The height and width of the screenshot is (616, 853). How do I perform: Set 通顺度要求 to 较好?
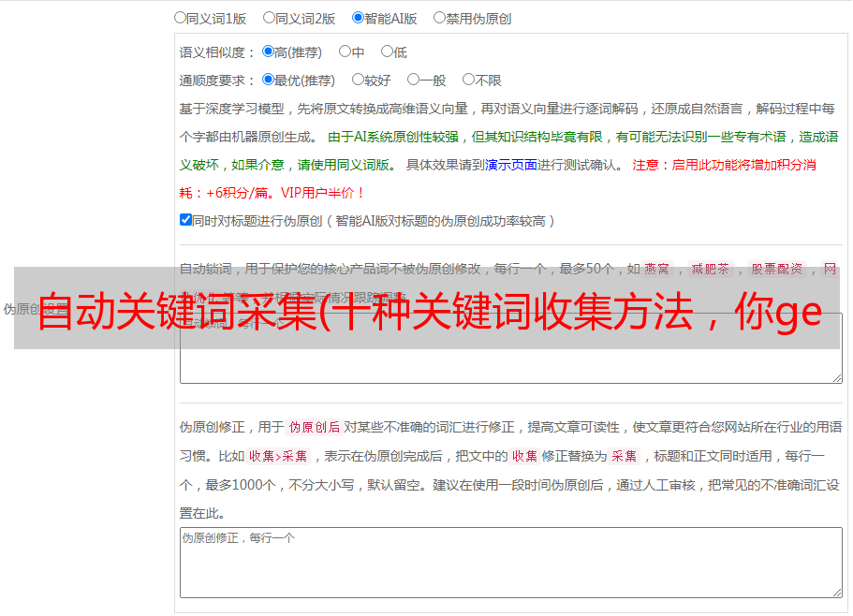358,80
